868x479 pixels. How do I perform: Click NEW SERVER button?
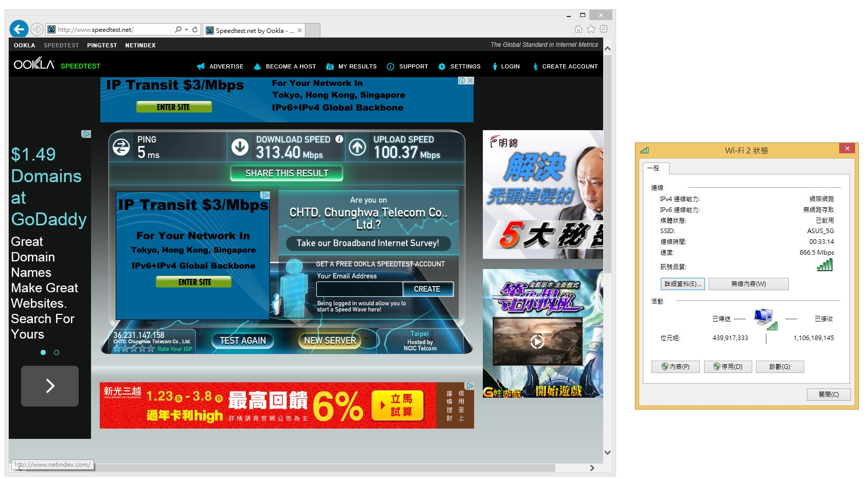[330, 341]
